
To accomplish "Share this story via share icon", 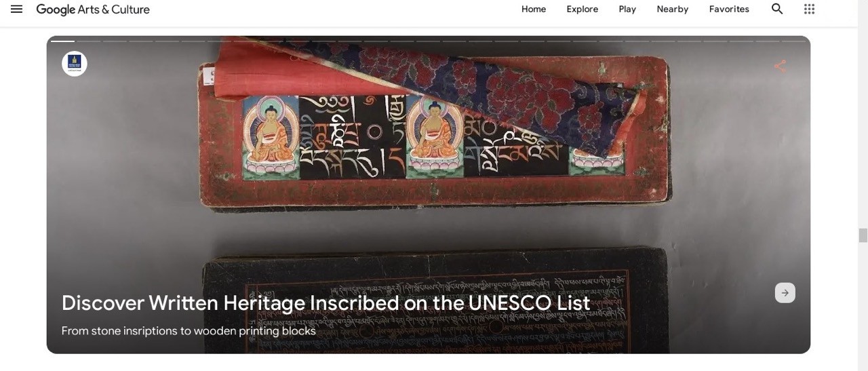I will (780, 66).
